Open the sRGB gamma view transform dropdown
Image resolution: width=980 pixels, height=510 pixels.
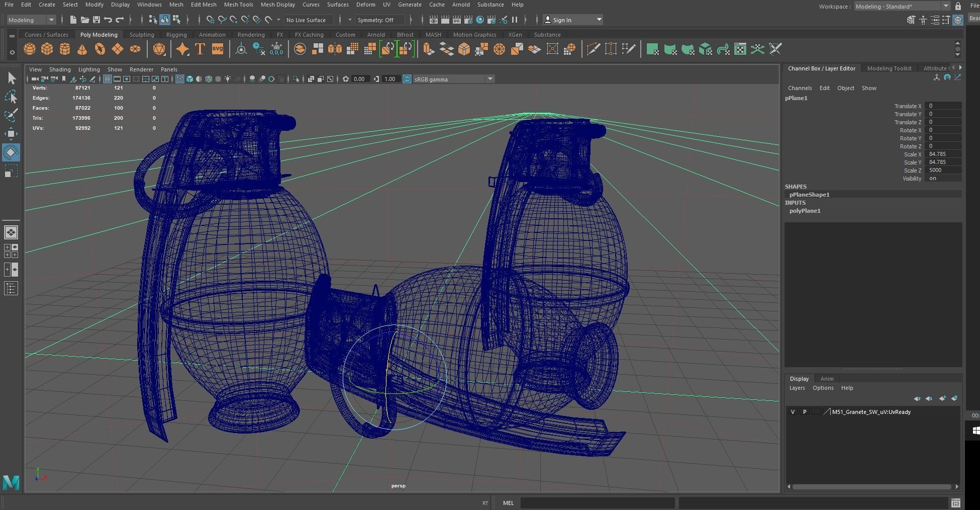coord(454,79)
